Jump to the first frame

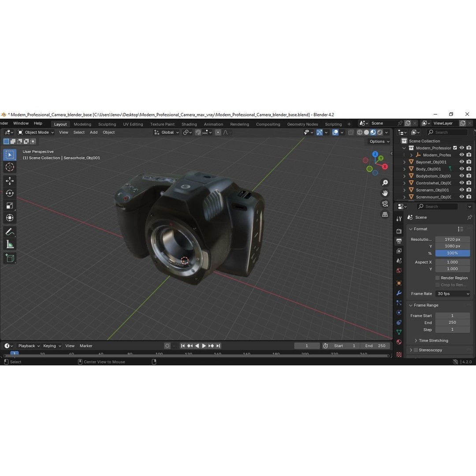(183, 346)
